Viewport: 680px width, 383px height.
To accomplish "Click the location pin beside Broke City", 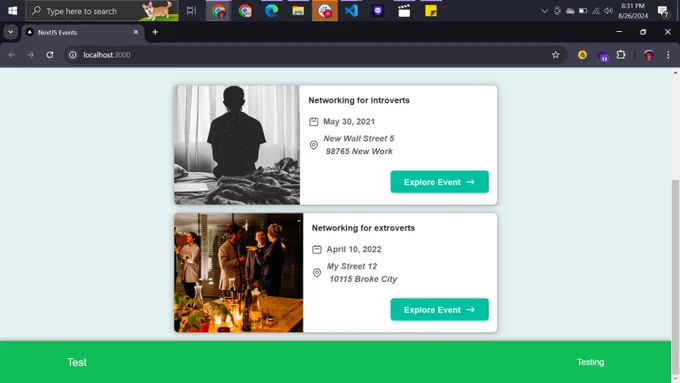I will coord(317,273).
